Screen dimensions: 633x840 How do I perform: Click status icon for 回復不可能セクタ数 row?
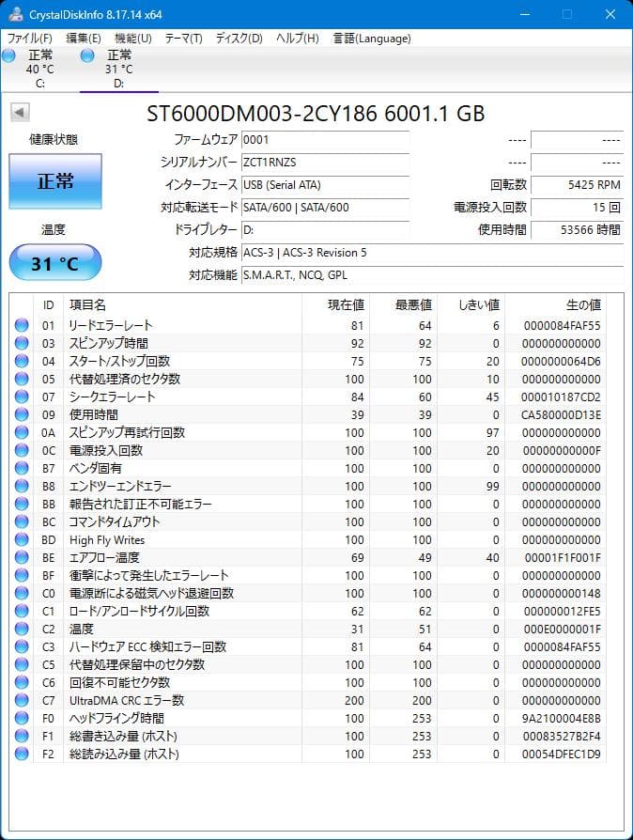(22, 682)
